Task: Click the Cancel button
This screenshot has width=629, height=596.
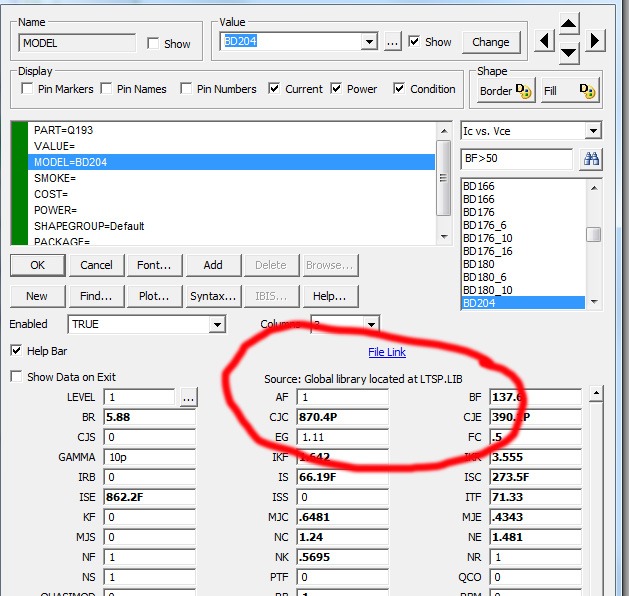Action: [x=96, y=265]
